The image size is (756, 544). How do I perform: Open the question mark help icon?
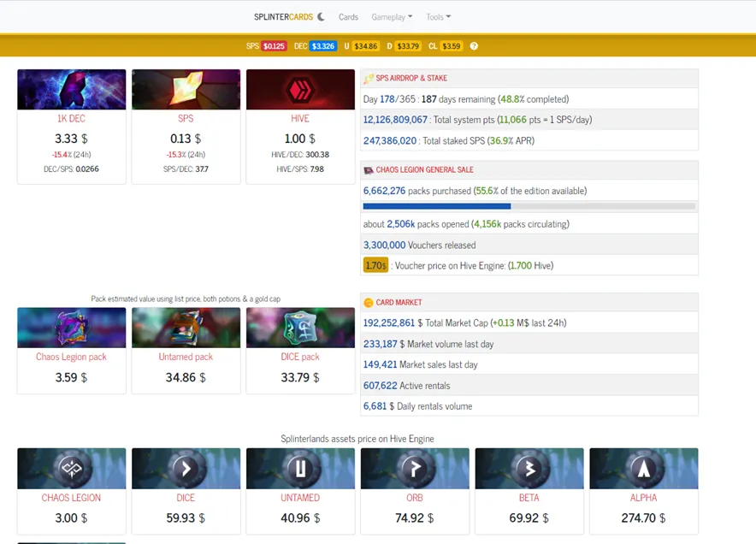pyautogui.click(x=474, y=46)
